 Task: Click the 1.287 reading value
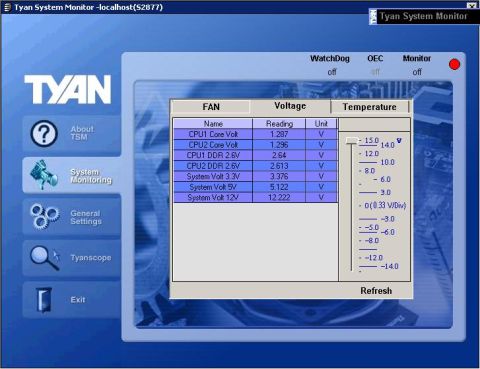point(279,134)
